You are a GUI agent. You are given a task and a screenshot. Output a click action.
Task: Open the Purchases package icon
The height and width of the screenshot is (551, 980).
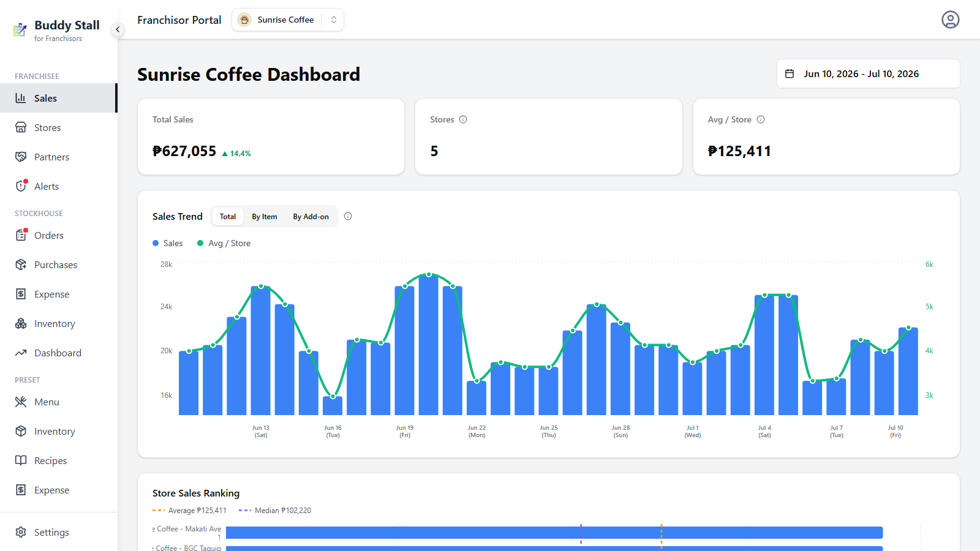click(x=21, y=264)
